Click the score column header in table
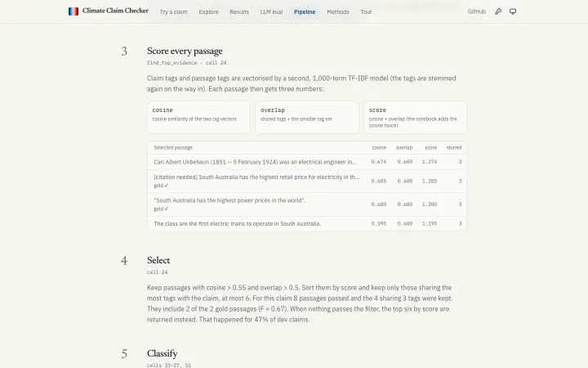The image size is (588, 368). [430, 147]
